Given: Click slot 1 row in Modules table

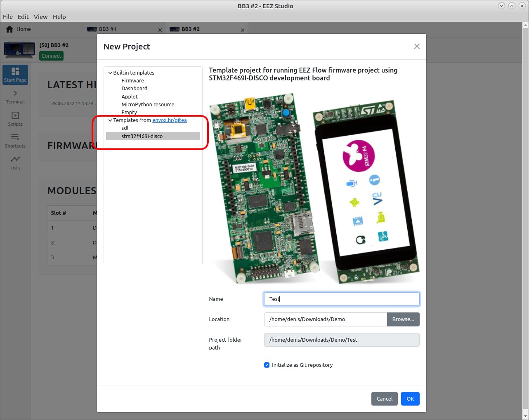Looking at the screenshot, I should (72, 228).
